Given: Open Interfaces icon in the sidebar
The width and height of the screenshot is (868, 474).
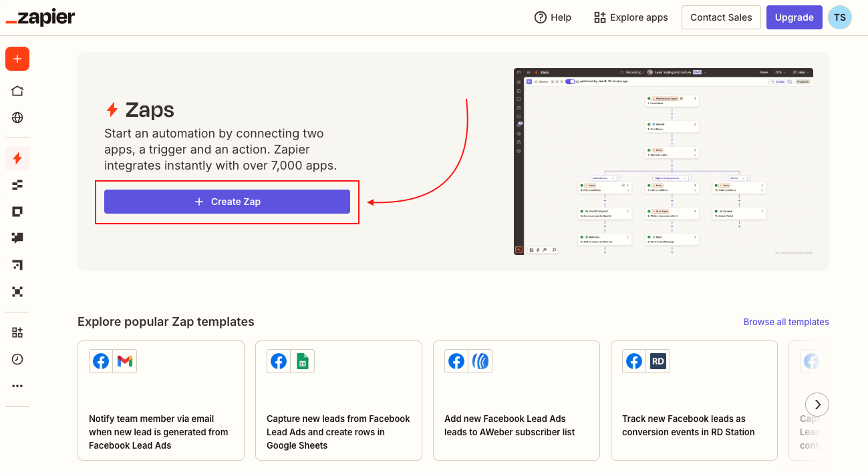Looking at the screenshot, I should [17, 212].
